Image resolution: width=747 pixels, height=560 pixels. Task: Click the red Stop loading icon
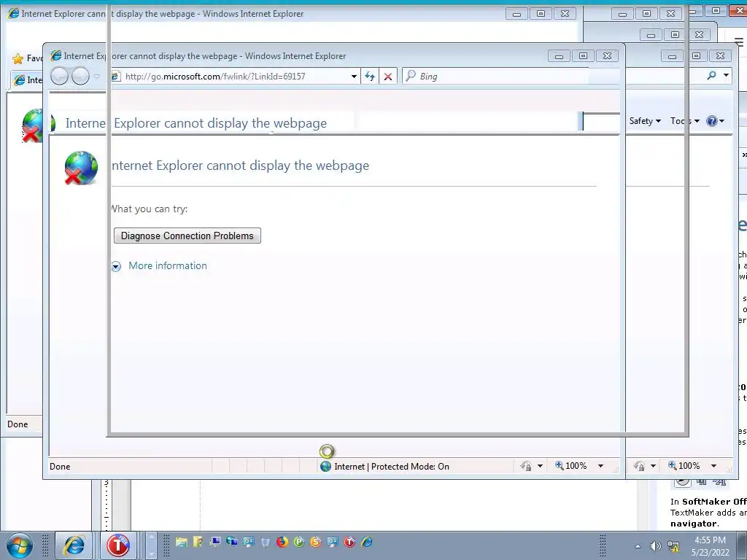tap(388, 76)
